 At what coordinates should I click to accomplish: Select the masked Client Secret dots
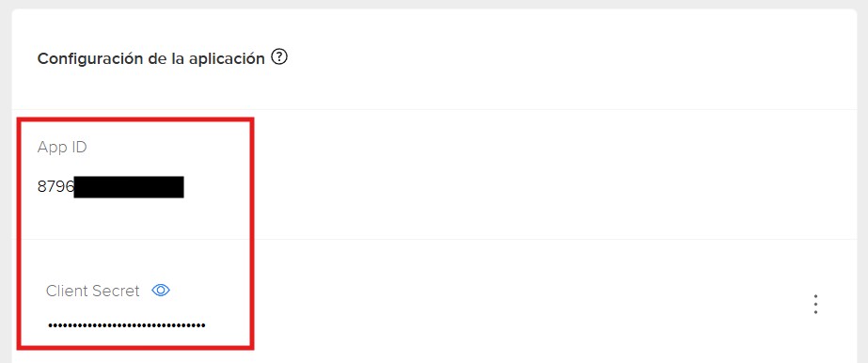point(127,325)
